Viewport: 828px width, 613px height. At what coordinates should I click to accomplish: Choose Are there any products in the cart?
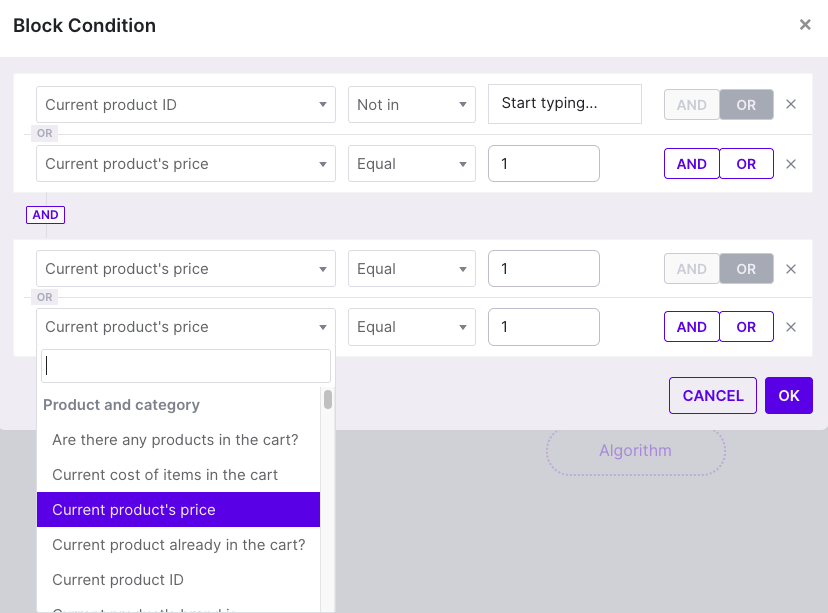[175, 440]
